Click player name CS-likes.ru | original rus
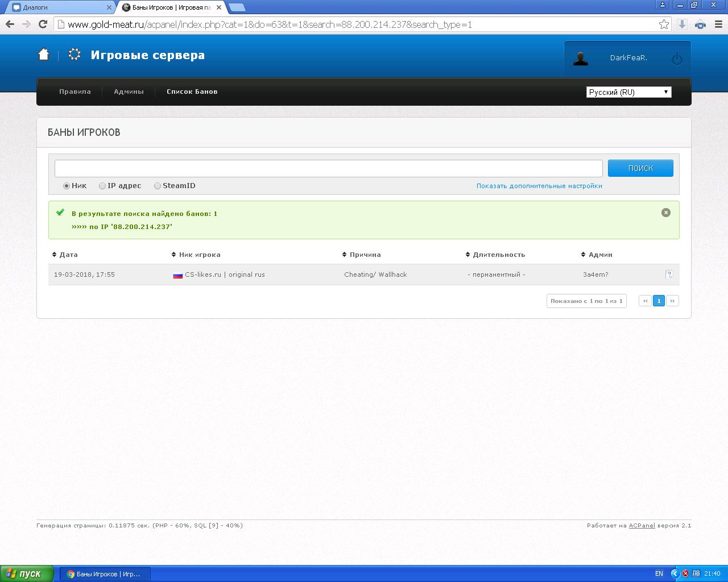728x582 pixels. point(225,275)
